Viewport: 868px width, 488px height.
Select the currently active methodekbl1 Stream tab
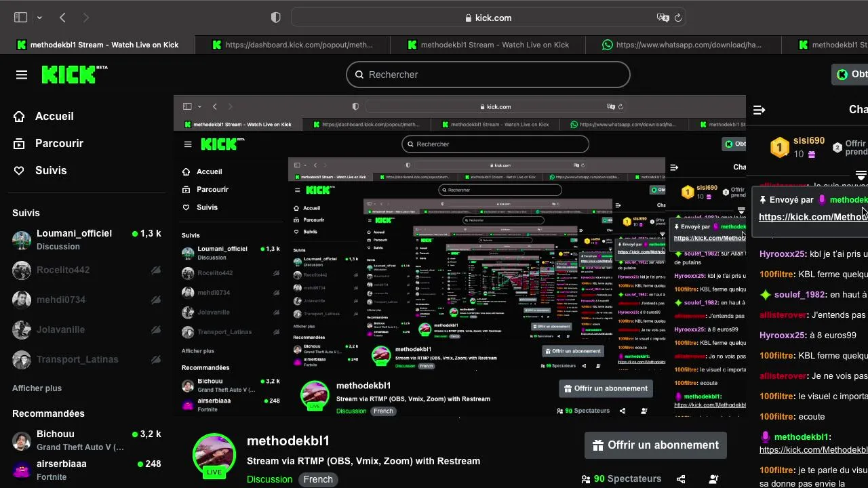coord(98,45)
